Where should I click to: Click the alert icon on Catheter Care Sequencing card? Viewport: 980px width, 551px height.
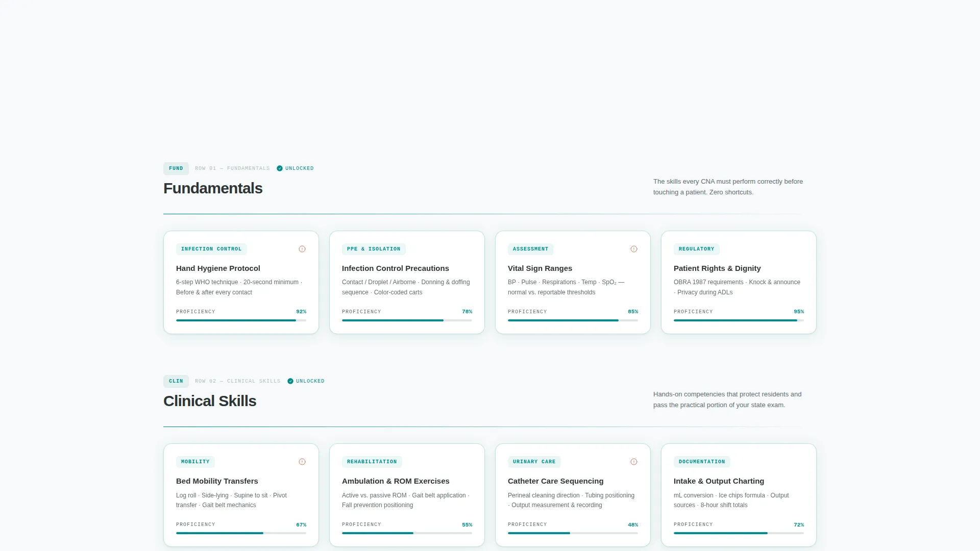[634, 462]
